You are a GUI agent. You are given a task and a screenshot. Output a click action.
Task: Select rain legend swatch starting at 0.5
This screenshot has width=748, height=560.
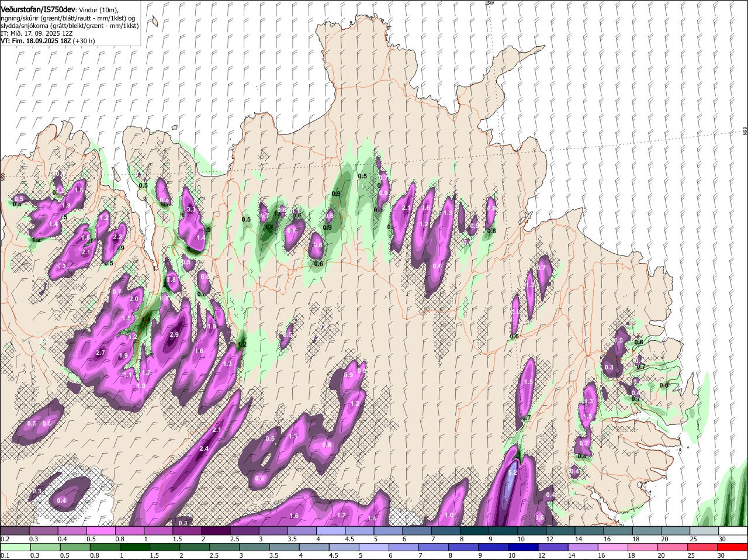click(75, 547)
